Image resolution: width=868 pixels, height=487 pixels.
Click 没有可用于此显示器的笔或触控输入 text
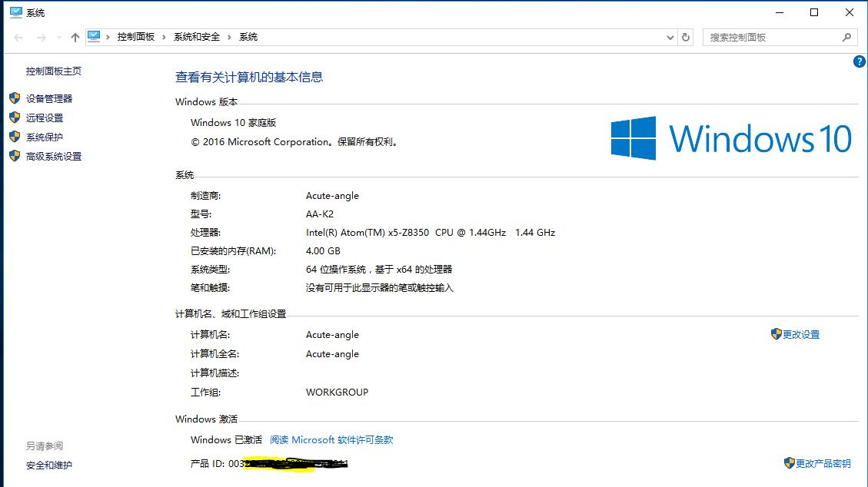tap(379, 288)
